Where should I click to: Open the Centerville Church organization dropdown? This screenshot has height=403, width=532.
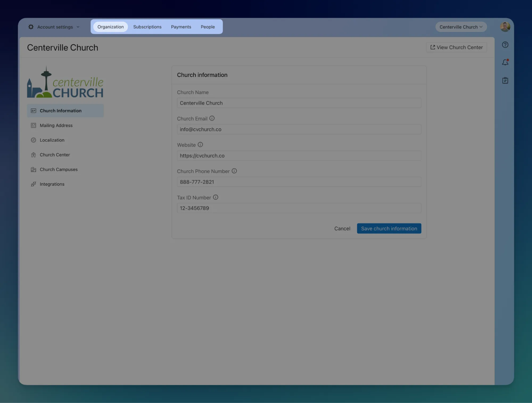point(461,27)
